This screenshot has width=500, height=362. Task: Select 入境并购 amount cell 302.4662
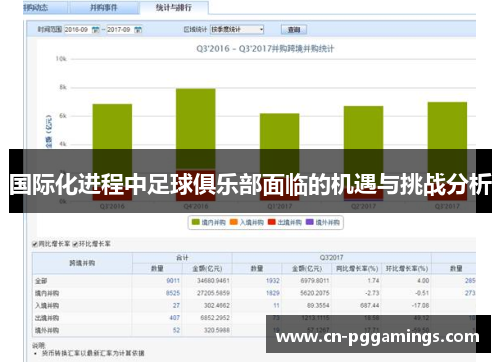click(217, 305)
